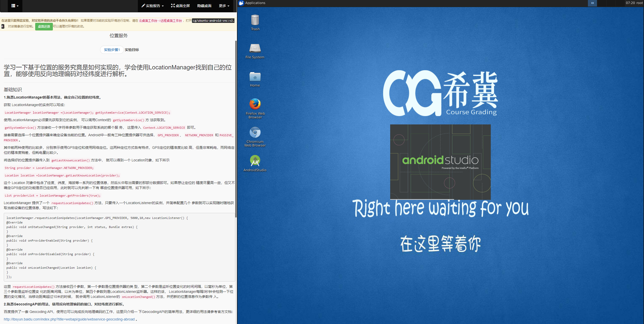Open the grid list dropdown in the toolbar
Viewport: 644px width, 324px height.
[x=15, y=6]
